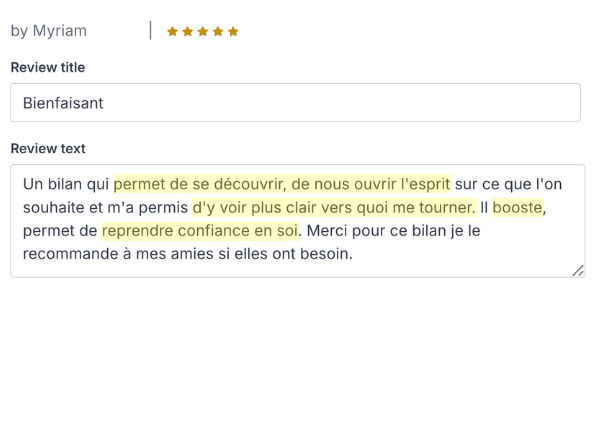Click the author name Myriam

59,31
